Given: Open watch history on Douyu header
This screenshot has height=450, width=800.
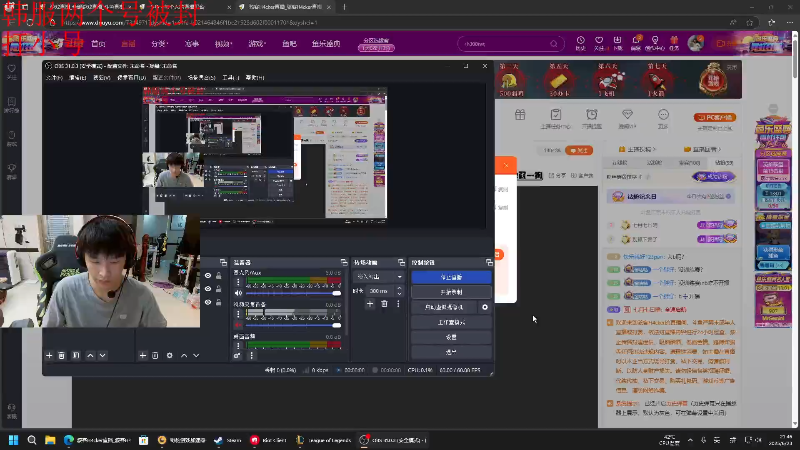Looking at the screenshot, I should [581, 43].
